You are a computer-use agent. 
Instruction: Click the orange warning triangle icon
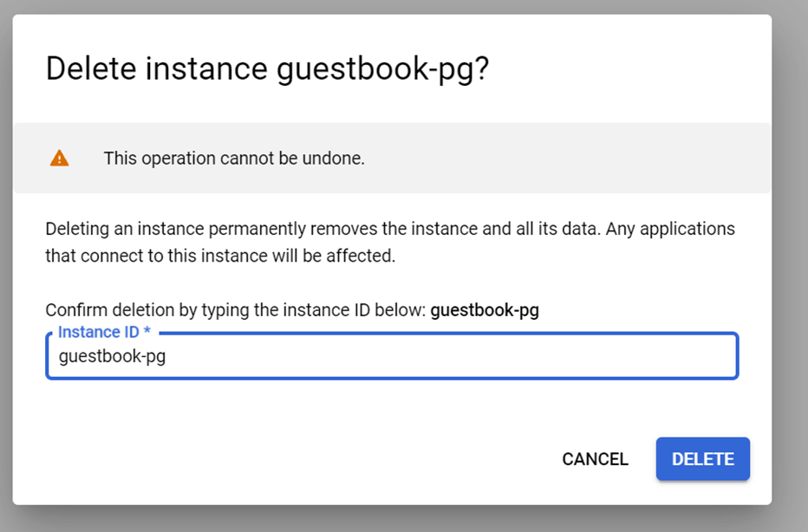[x=59, y=158]
